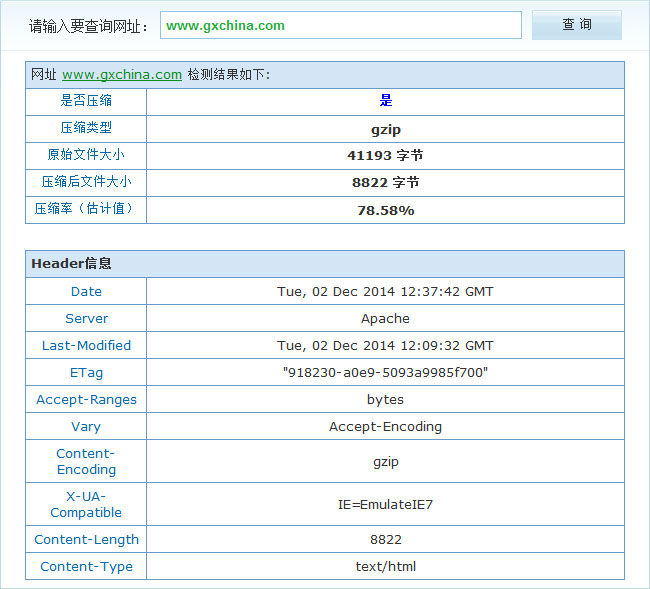Select the X-UA-Compatible header label

tap(86, 504)
